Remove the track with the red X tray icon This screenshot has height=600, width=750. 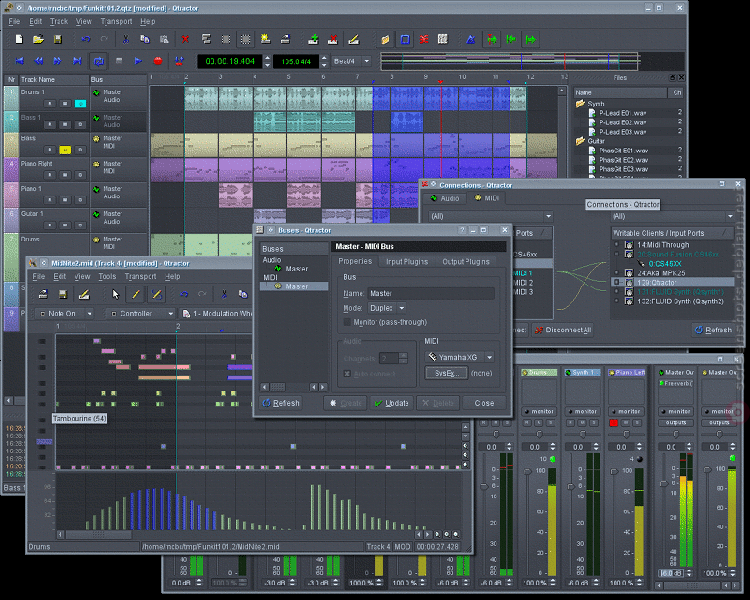333,40
